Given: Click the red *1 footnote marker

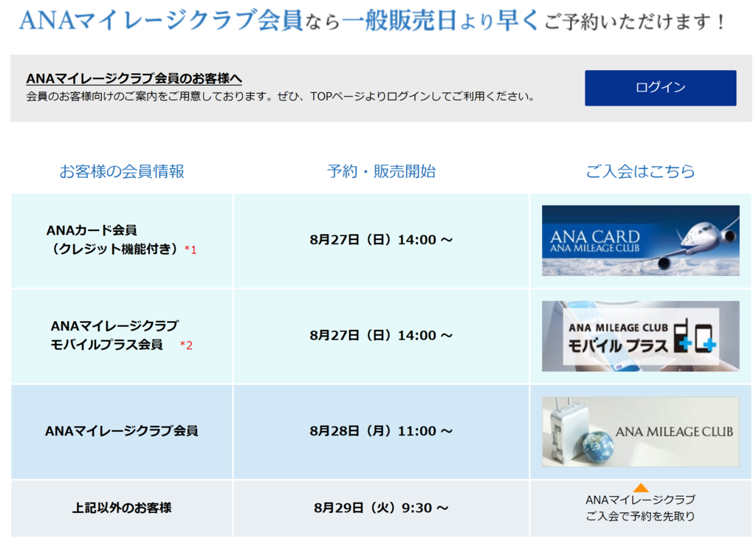Looking at the screenshot, I should pyautogui.click(x=190, y=249).
